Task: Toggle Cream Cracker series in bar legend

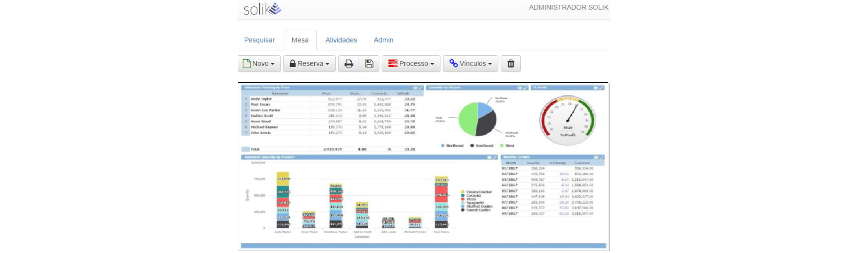Action: coord(476,192)
